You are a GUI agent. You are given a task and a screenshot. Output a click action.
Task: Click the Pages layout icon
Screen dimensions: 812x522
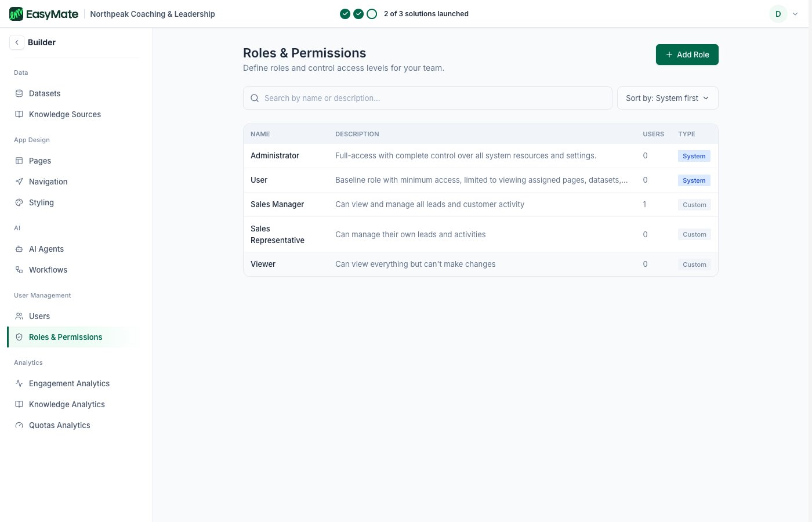19,161
